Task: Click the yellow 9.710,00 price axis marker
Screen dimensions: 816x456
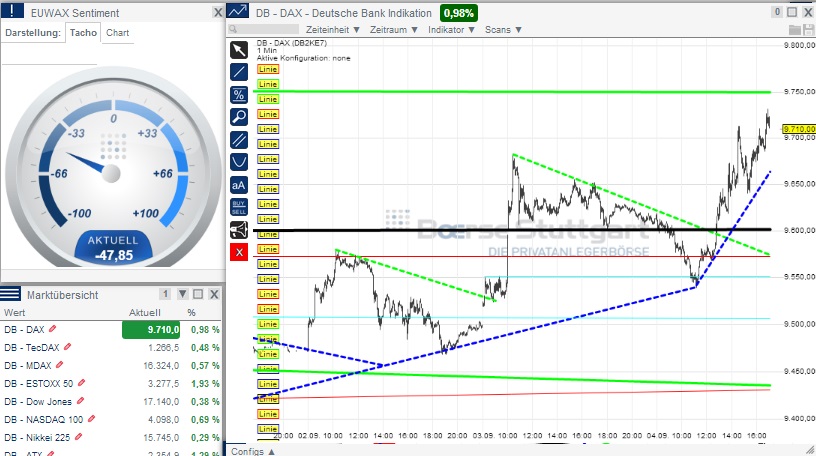Action: (799, 129)
